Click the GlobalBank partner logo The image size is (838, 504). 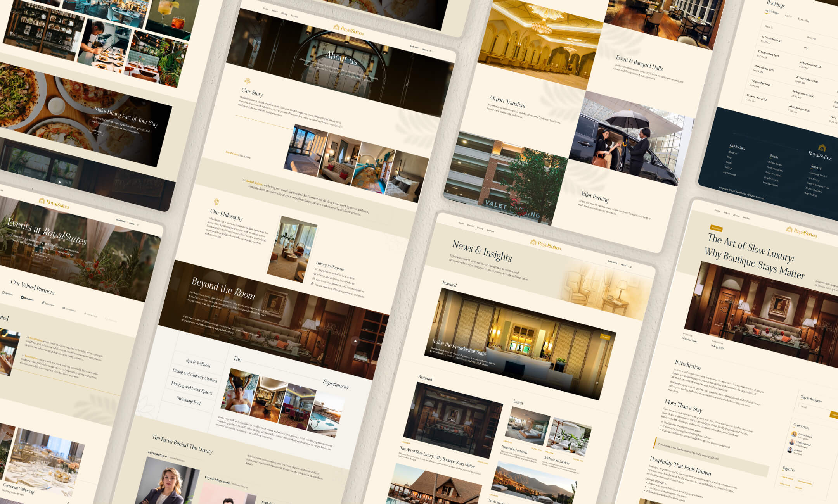click(26, 299)
